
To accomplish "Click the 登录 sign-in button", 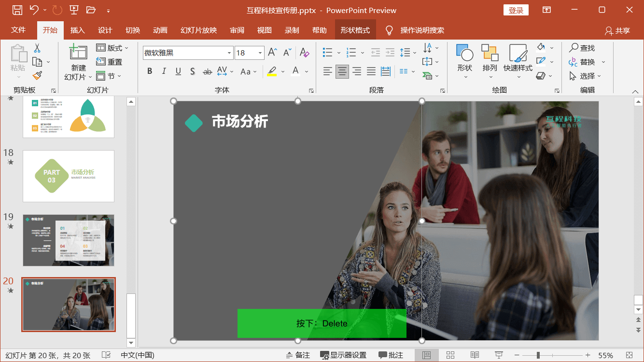I will coord(516,10).
